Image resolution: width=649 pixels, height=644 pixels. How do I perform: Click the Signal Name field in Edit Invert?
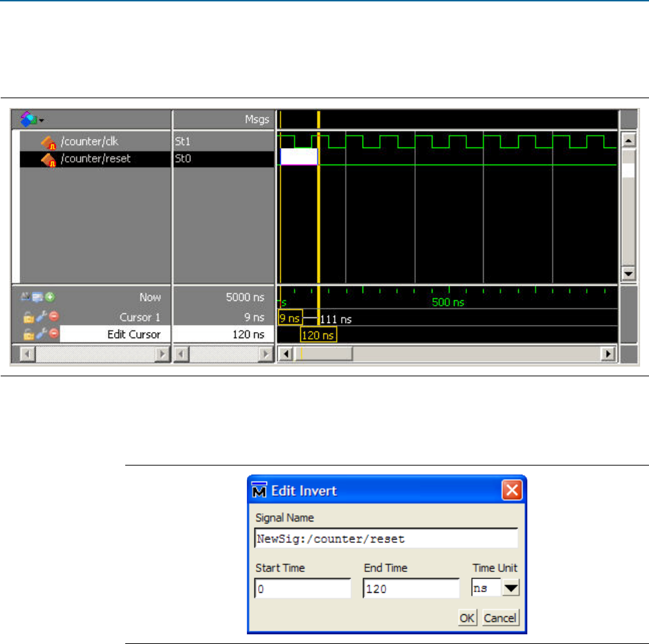click(x=386, y=538)
